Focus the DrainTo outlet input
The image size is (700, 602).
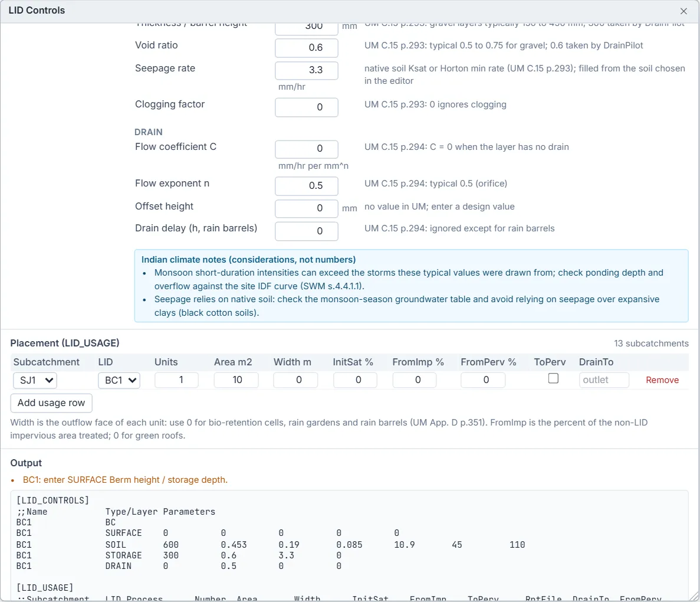click(x=604, y=380)
